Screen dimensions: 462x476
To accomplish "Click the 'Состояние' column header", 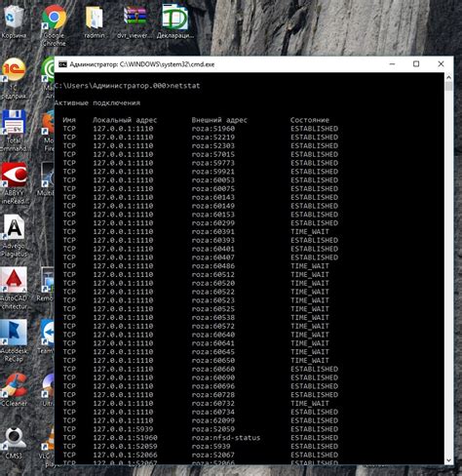I will pyautogui.click(x=310, y=120).
